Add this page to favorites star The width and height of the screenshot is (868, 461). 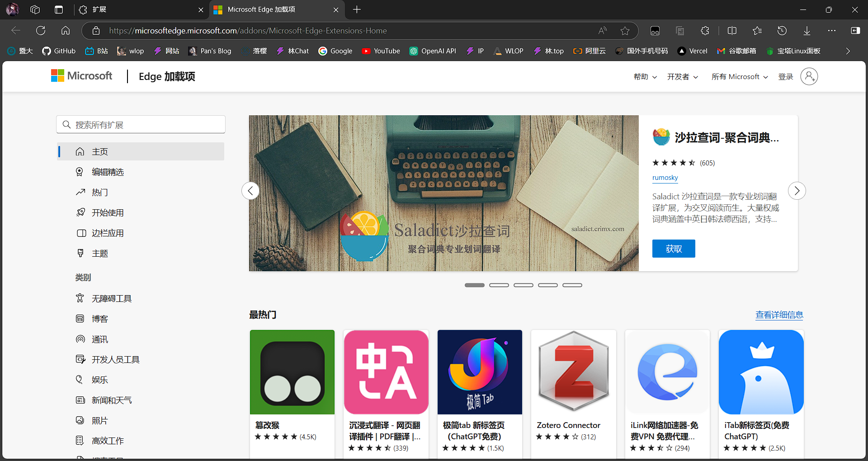coord(625,31)
